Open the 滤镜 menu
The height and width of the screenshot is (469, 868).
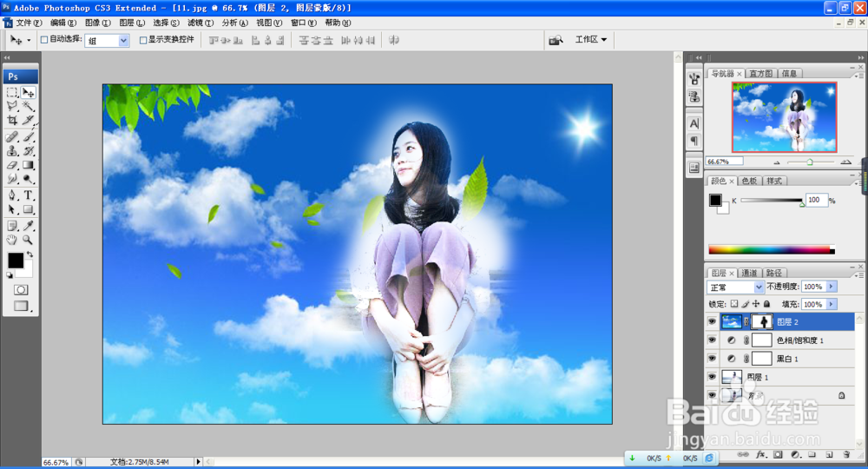tap(201, 23)
